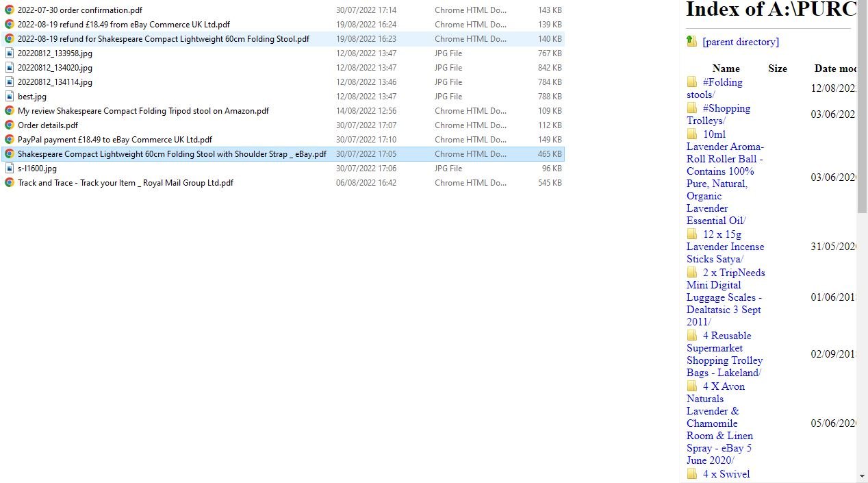Screen dimensions: 868x483
Task: Click the Chrome icon next to PayPal payment PDF
Action: [9, 139]
